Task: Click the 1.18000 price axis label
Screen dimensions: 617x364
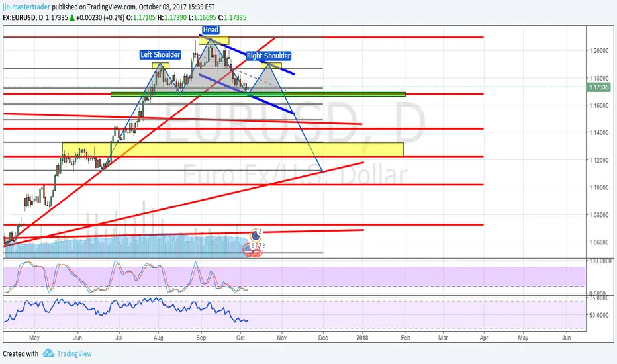Action: click(598, 78)
